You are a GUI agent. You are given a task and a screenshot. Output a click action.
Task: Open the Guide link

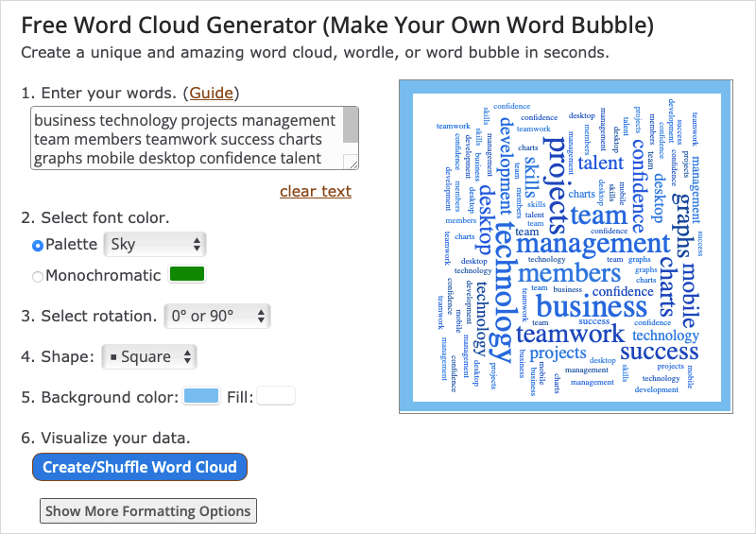[x=212, y=93]
